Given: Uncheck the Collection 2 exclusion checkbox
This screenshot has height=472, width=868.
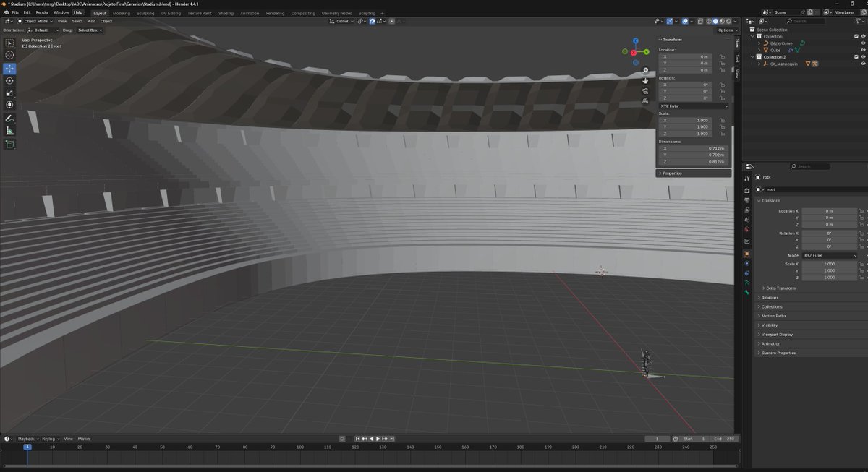Looking at the screenshot, I should [856, 57].
